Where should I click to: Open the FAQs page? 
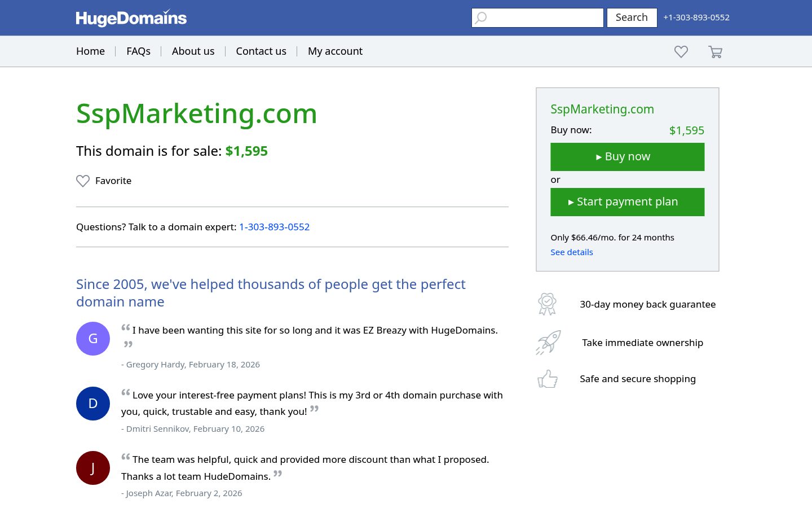tap(138, 51)
